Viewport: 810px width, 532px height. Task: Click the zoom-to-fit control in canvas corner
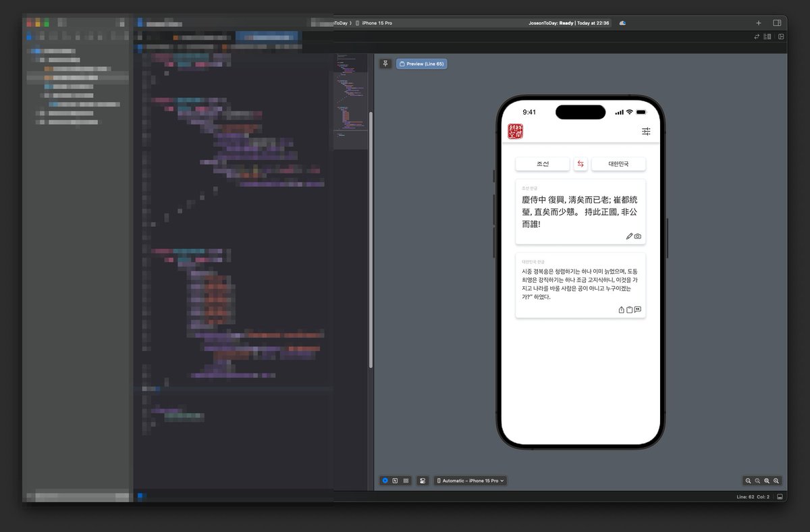(x=766, y=481)
